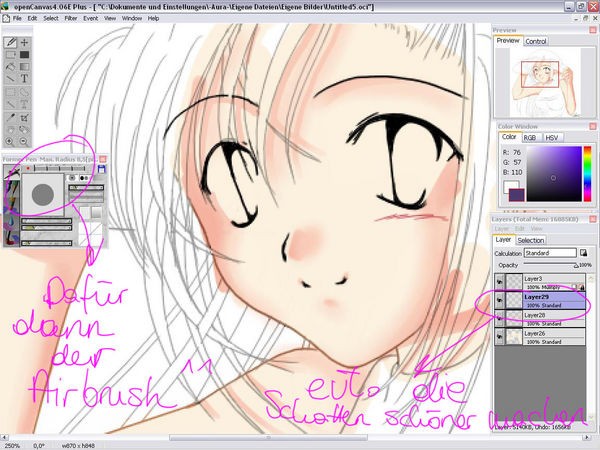Switch to the HSV color tab
600x450 pixels.
pyautogui.click(x=552, y=136)
